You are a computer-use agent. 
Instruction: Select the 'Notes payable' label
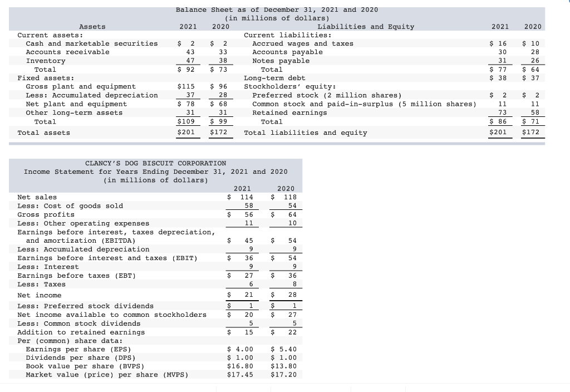281,61
